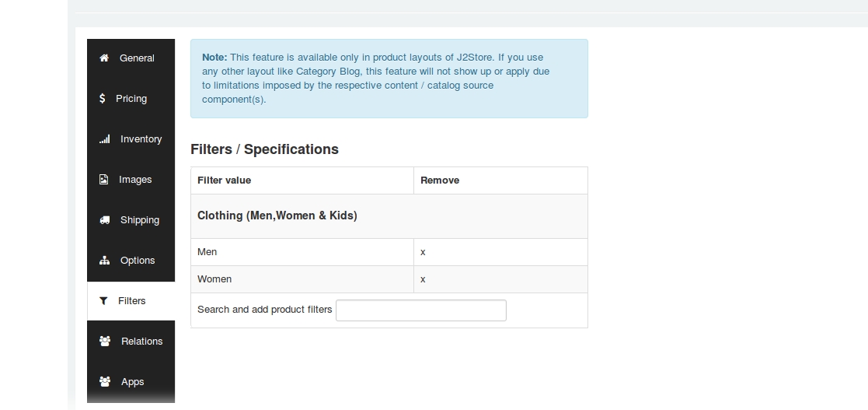Click the picture icon beside Images

(104, 180)
